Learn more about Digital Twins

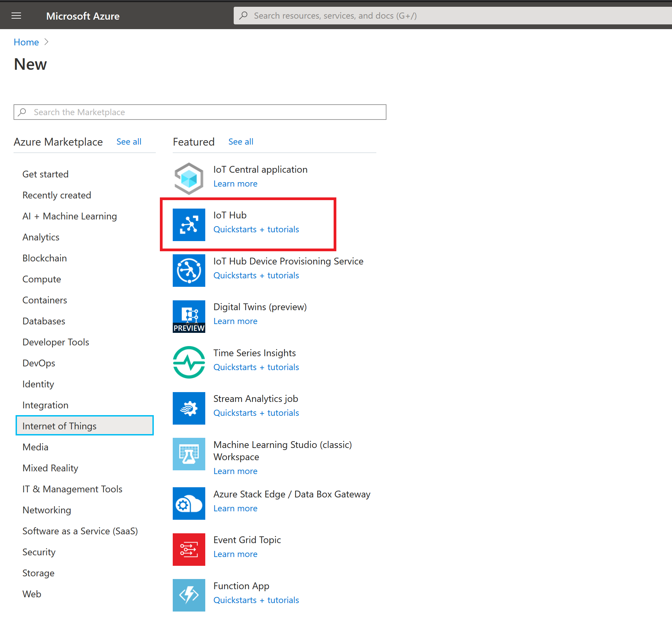click(235, 321)
